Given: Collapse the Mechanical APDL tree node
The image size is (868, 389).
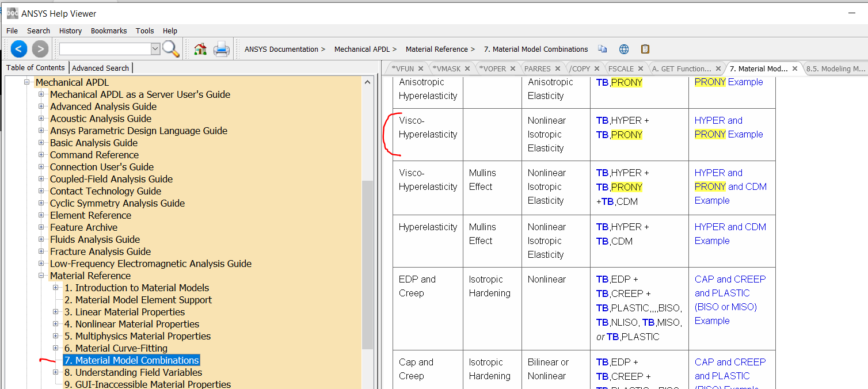Looking at the screenshot, I should point(26,82).
